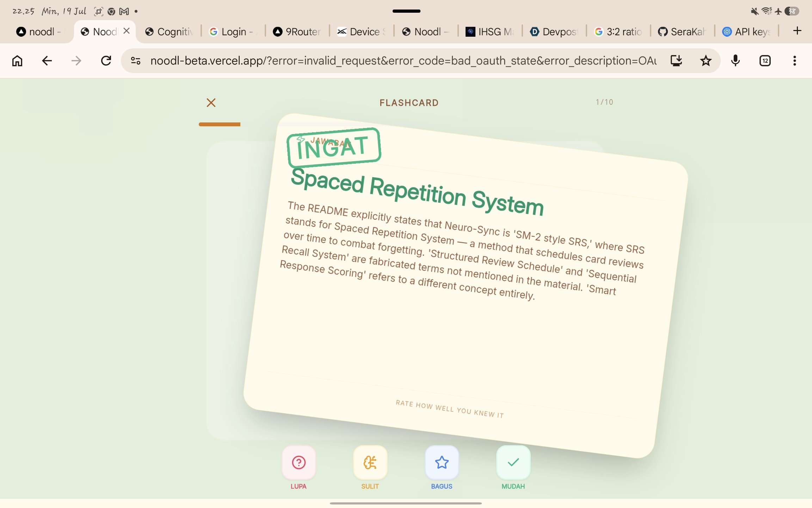Switch to the SeraKal GitHub tab
Viewport: 812px width, 508px height.
(x=682, y=32)
